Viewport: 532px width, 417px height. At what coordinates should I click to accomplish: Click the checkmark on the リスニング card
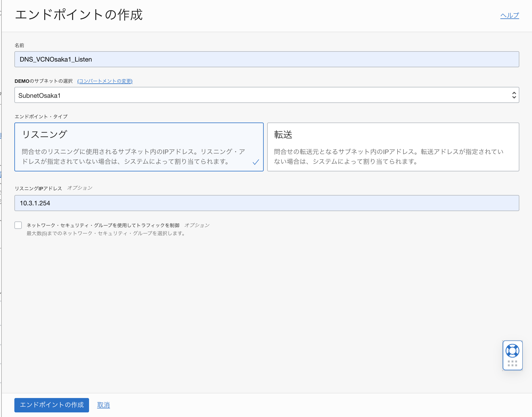tap(256, 162)
